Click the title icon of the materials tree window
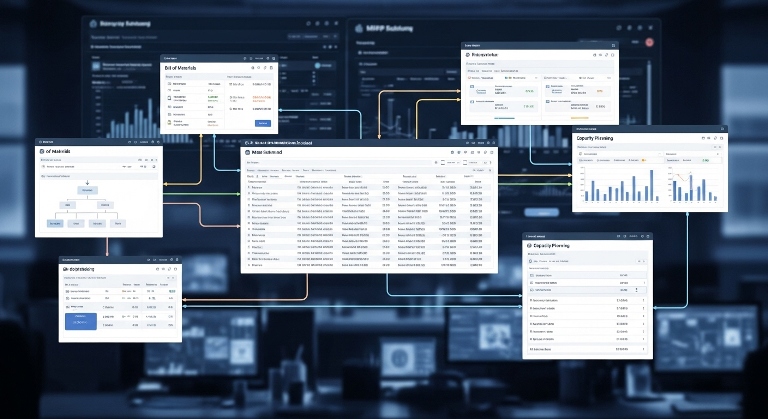Screen dimensions: 768x419 point(41,151)
